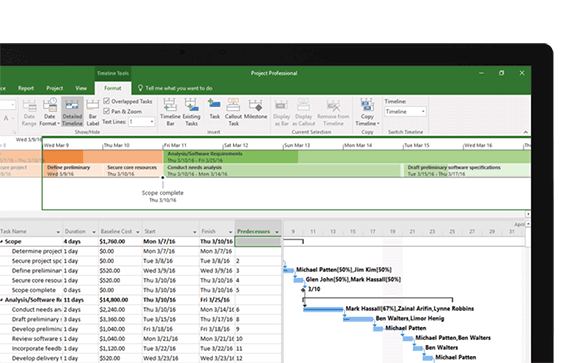This screenshot has height=363, width=580.
Task: Collapse the ribbon with the arrow
Action: [526, 132]
